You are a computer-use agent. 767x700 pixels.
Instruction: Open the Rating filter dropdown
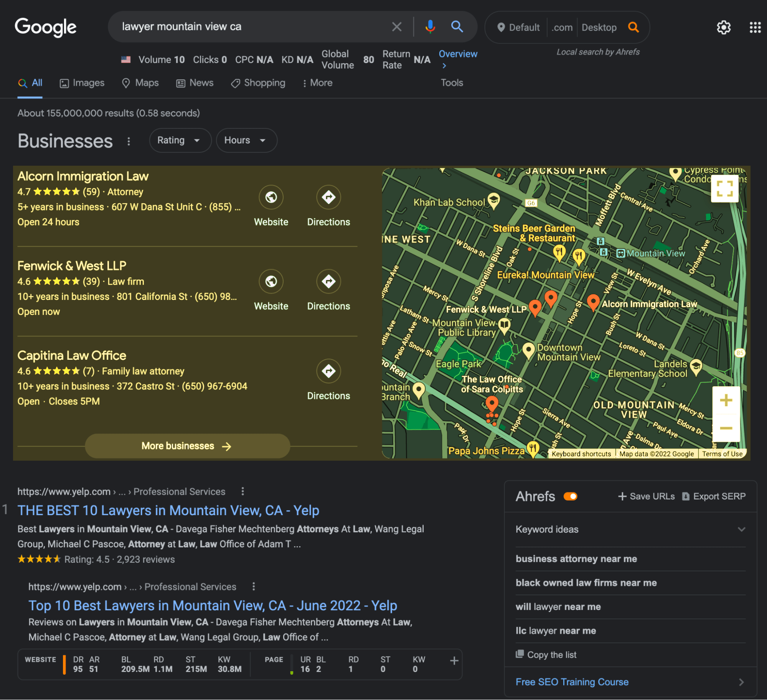(177, 140)
